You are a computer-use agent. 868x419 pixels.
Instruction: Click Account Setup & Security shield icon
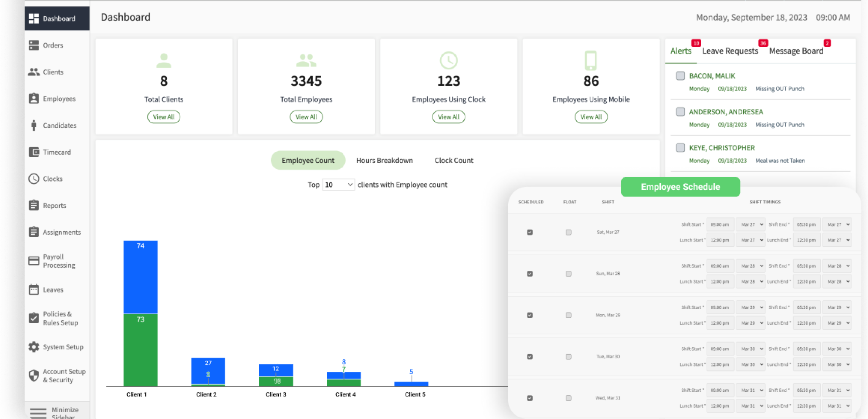tap(34, 376)
